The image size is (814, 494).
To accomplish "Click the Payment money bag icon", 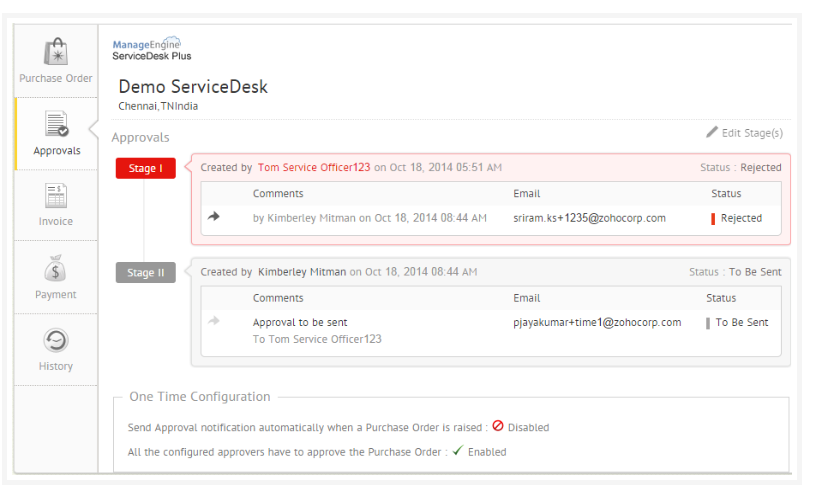I will coord(56,269).
